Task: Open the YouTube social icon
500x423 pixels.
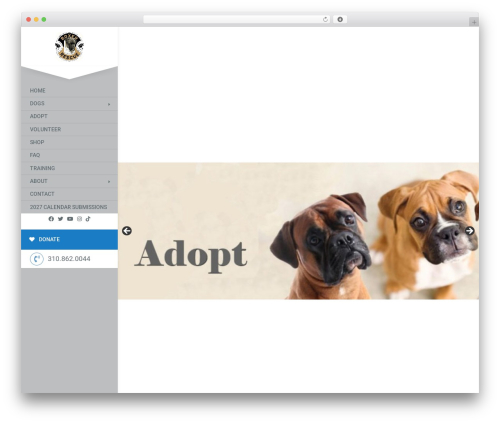Action: click(x=70, y=219)
